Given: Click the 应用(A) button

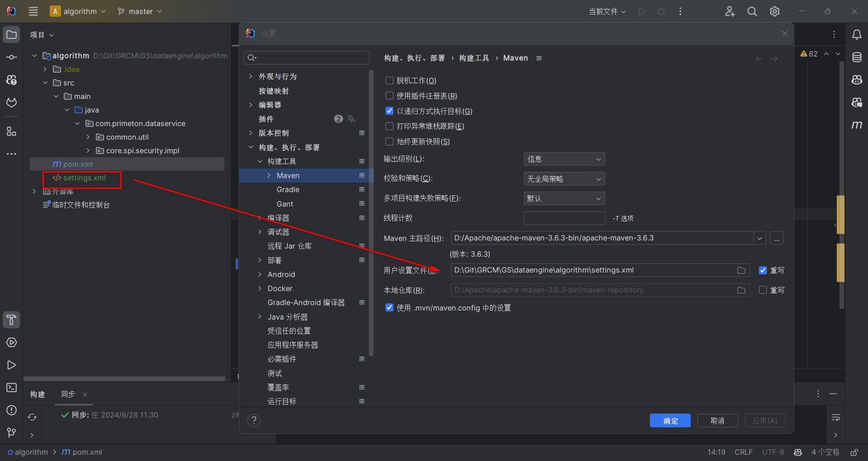Looking at the screenshot, I should tap(764, 420).
